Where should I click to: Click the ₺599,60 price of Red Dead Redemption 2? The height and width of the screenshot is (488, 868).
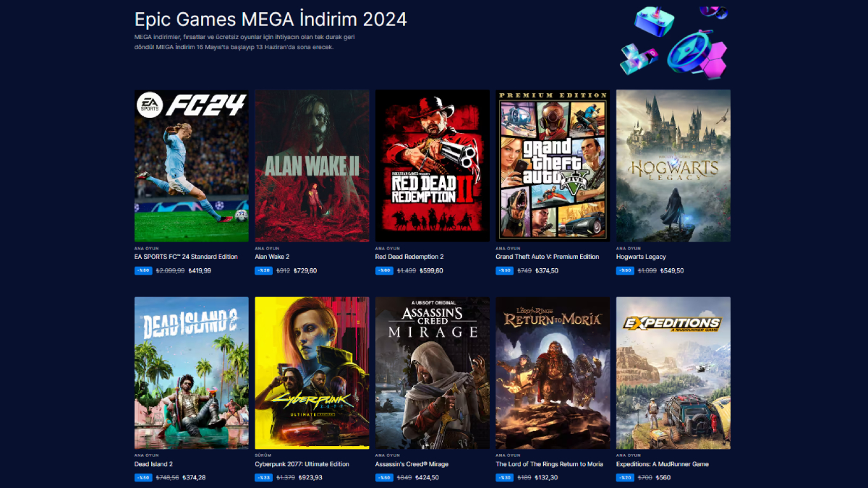430,271
